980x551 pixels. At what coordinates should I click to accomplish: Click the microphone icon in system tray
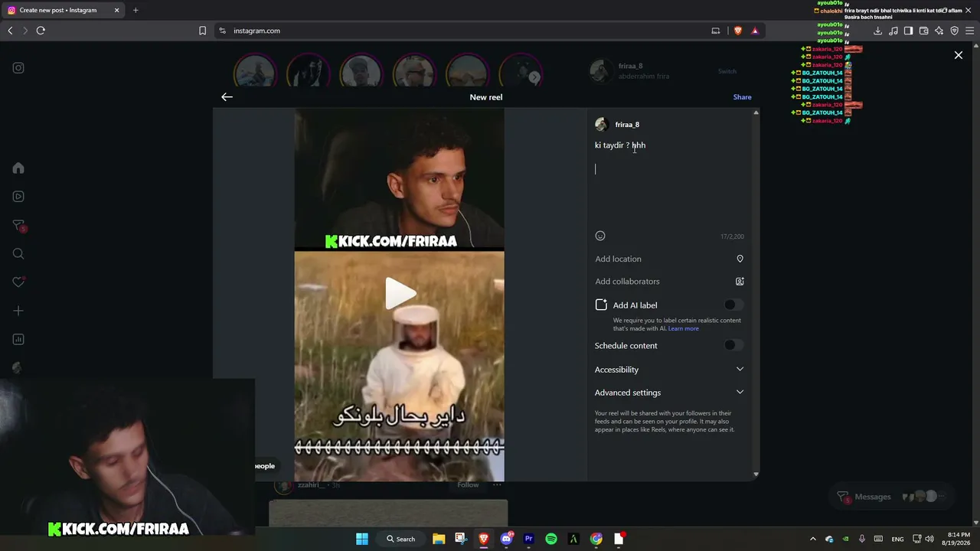coord(862,539)
